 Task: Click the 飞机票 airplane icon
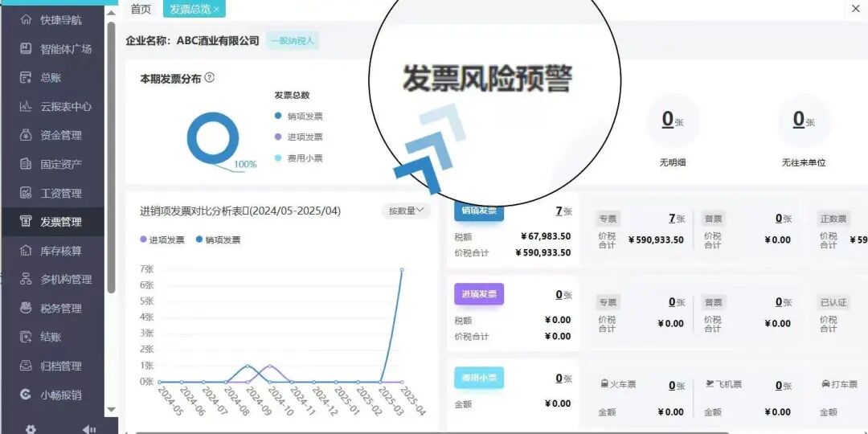click(710, 383)
